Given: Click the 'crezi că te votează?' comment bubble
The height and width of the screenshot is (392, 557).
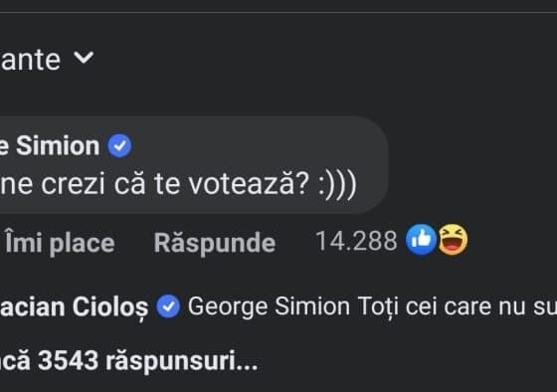Looking at the screenshot, I should coord(194,165).
